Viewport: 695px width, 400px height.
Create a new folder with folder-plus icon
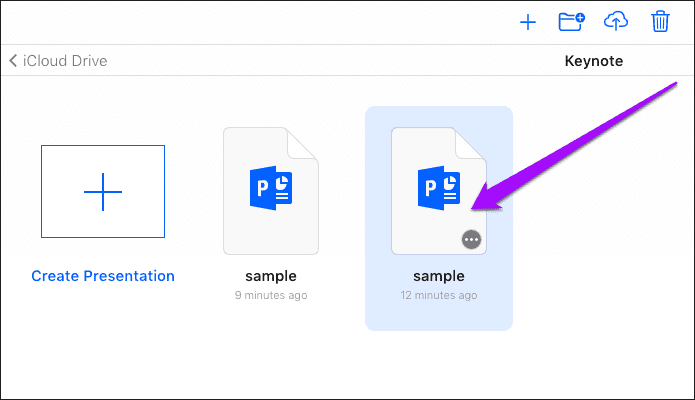coord(571,21)
